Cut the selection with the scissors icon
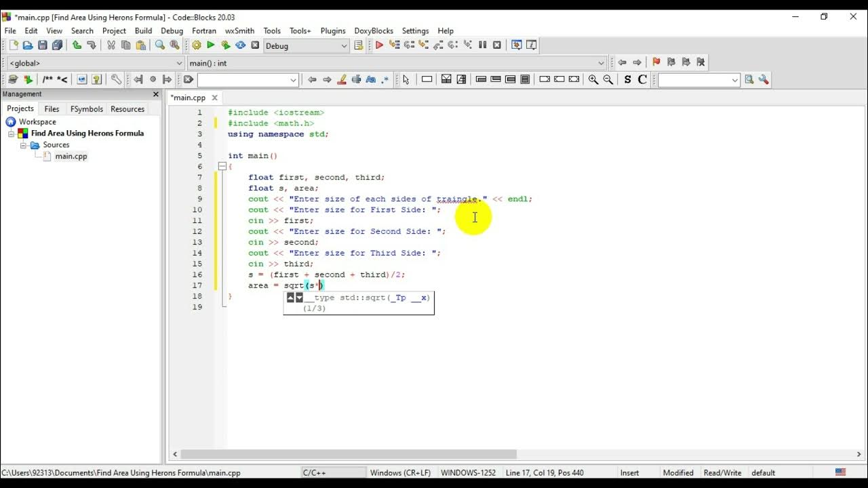 (111, 45)
